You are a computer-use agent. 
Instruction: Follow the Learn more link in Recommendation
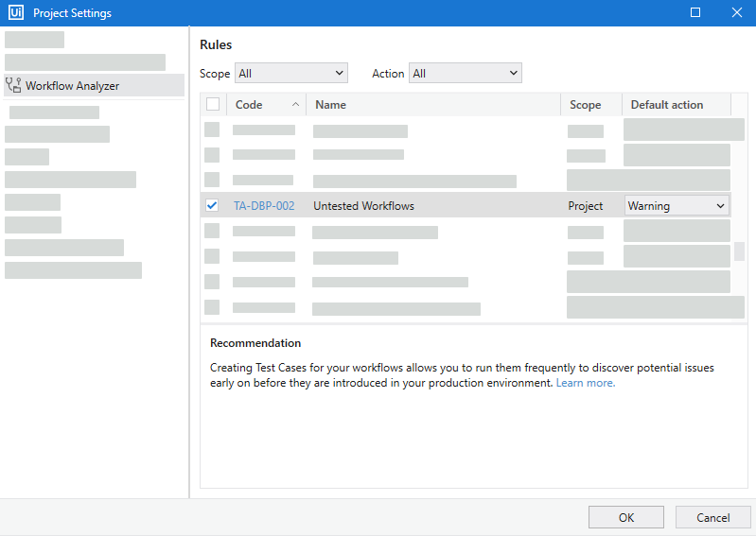click(586, 383)
